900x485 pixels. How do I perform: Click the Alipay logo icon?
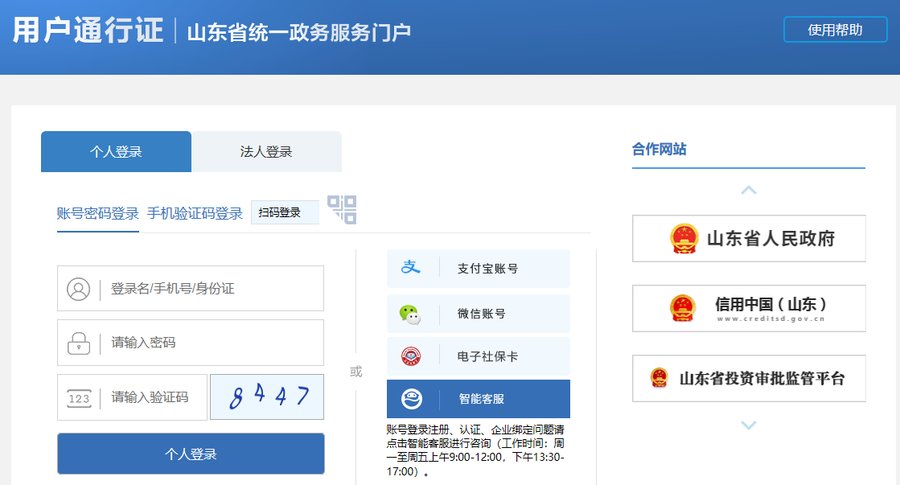click(x=410, y=267)
